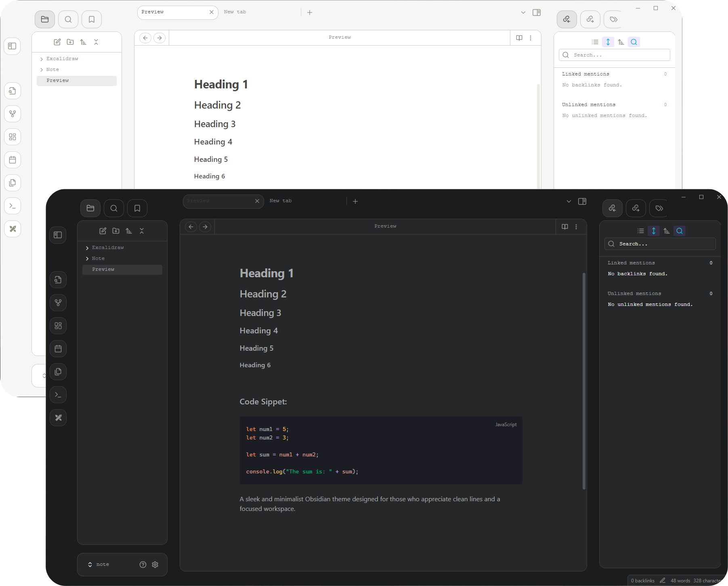Switch to the New tab
728x586 pixels.
pyautogui.click(x=280, y=201)
